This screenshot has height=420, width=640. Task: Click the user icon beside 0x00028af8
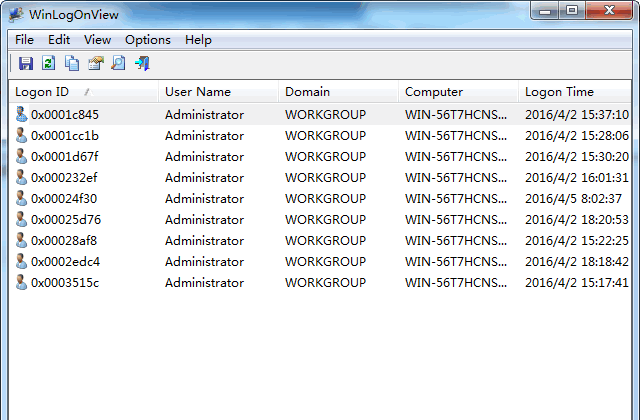[21, 240]
